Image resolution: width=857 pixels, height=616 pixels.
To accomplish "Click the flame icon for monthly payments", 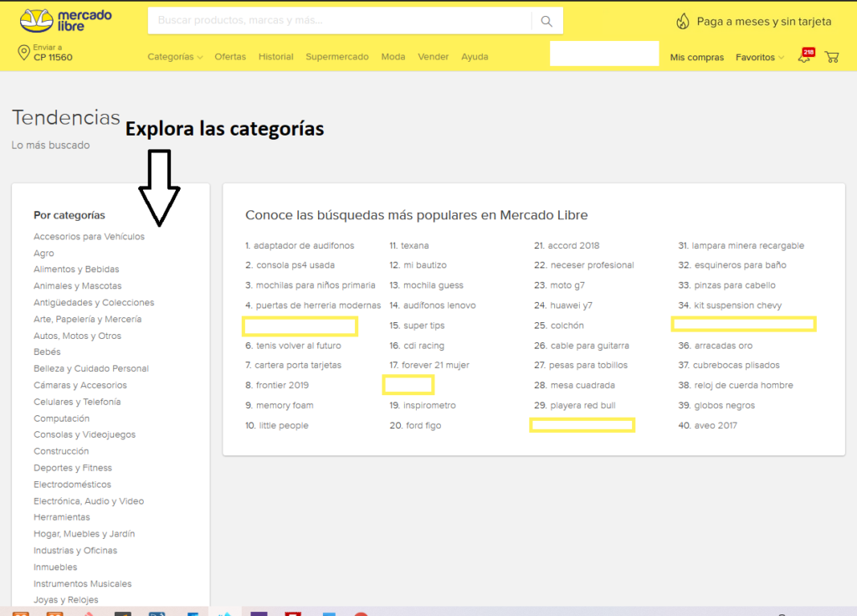I will click(683, 22).
